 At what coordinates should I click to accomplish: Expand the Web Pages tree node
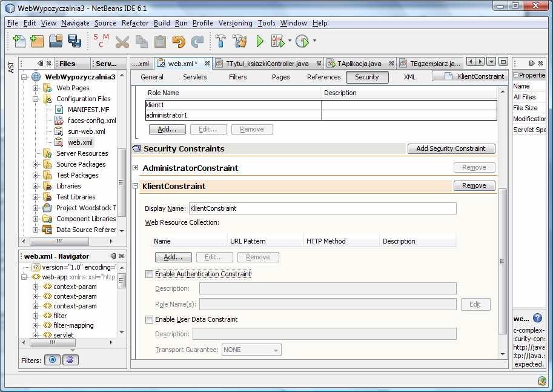36,88
